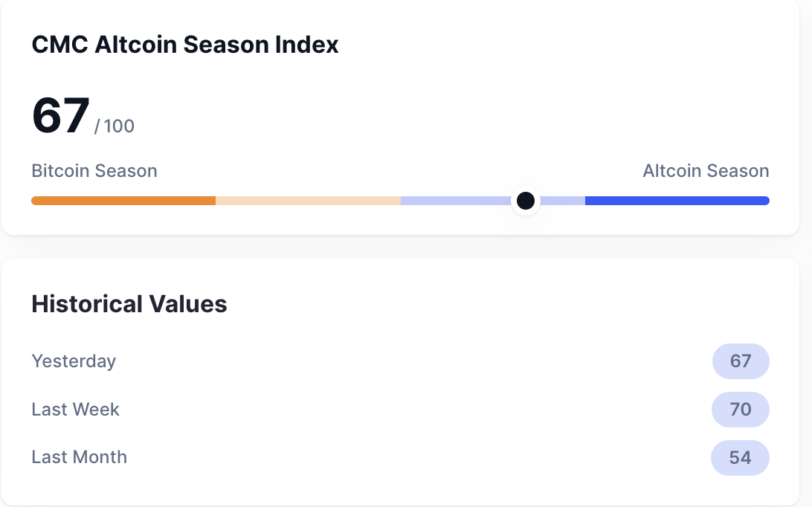Select the "Yesterday" row label
The image size is (812, 507).
click(74, 361)
